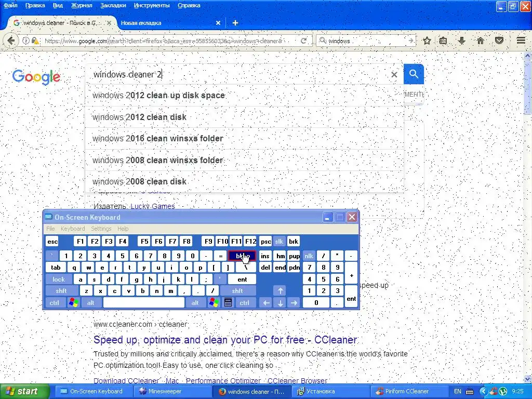Viewport: 532px width, 399px height.
Task: Open the Performance Optimizer sitelink
Action: (x=223, y=381)
